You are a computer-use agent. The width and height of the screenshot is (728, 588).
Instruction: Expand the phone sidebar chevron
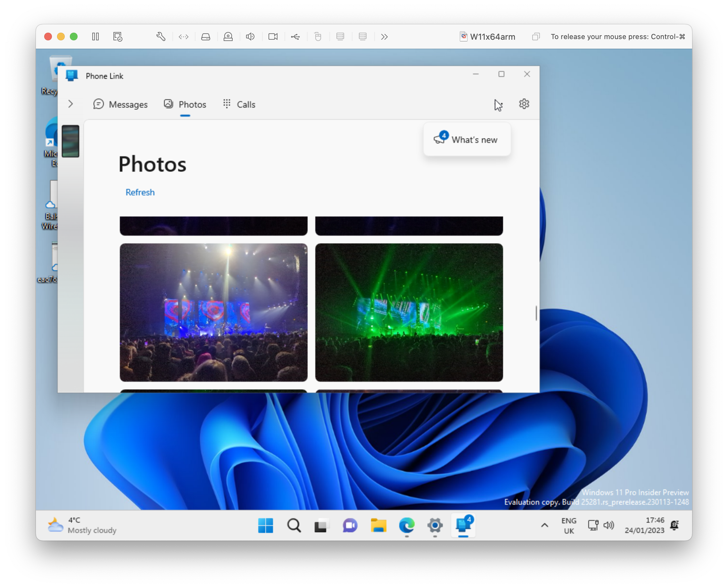pyautogui.click(x=70, y=104)
